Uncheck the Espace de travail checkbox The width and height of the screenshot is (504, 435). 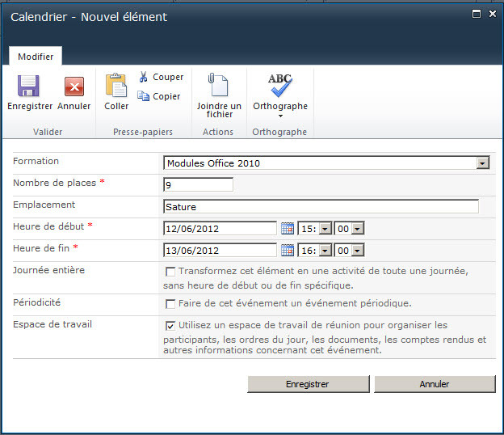[x=170, y=326]
